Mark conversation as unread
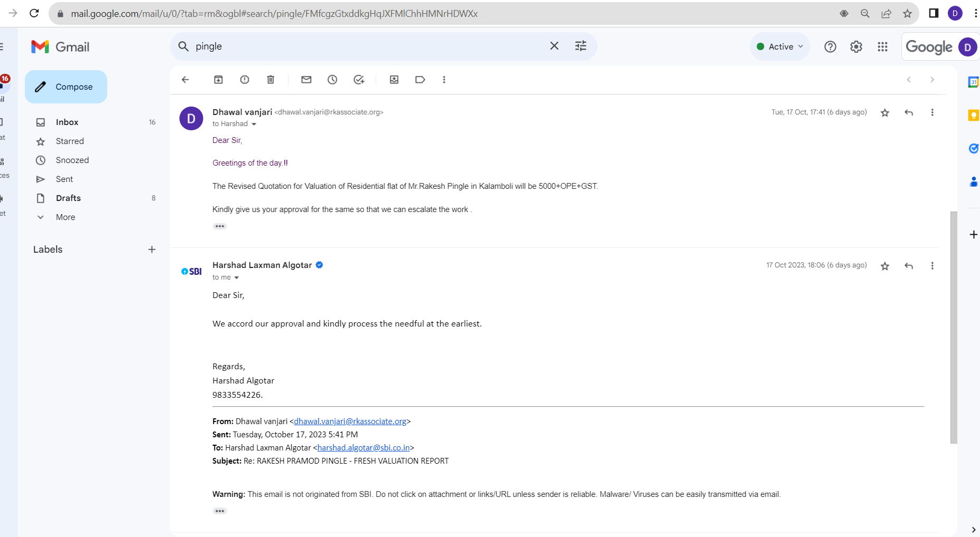 (x=306, y=80)
